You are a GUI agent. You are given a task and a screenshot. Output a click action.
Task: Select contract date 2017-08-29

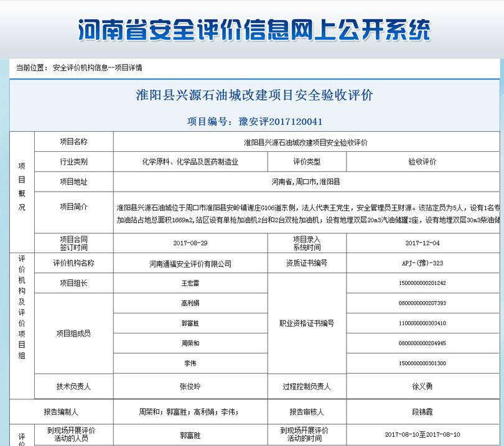[x=190, y=243]
